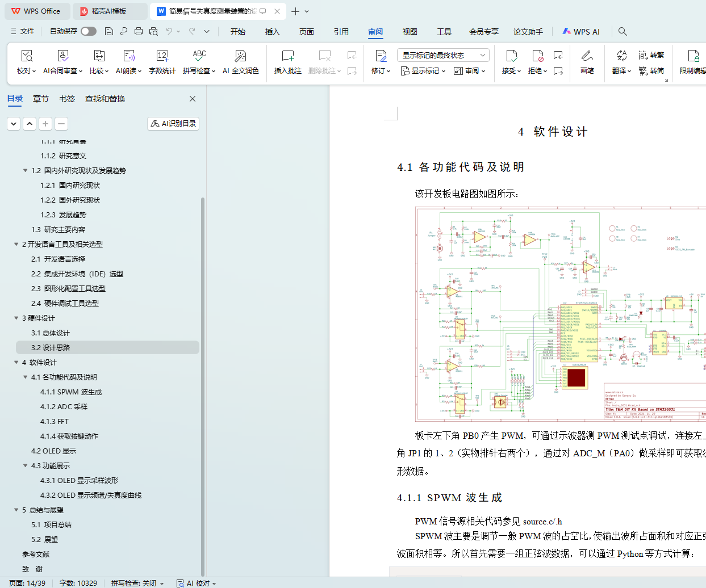Open the 拼写检查 status bar dropdown
The width and height of the screenshot is (706, 588).
pos(137,583)
